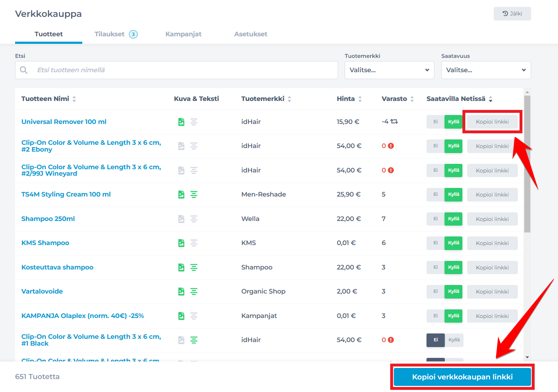
Task: Click image icon for #1 Black product
Action: [181, 340]
